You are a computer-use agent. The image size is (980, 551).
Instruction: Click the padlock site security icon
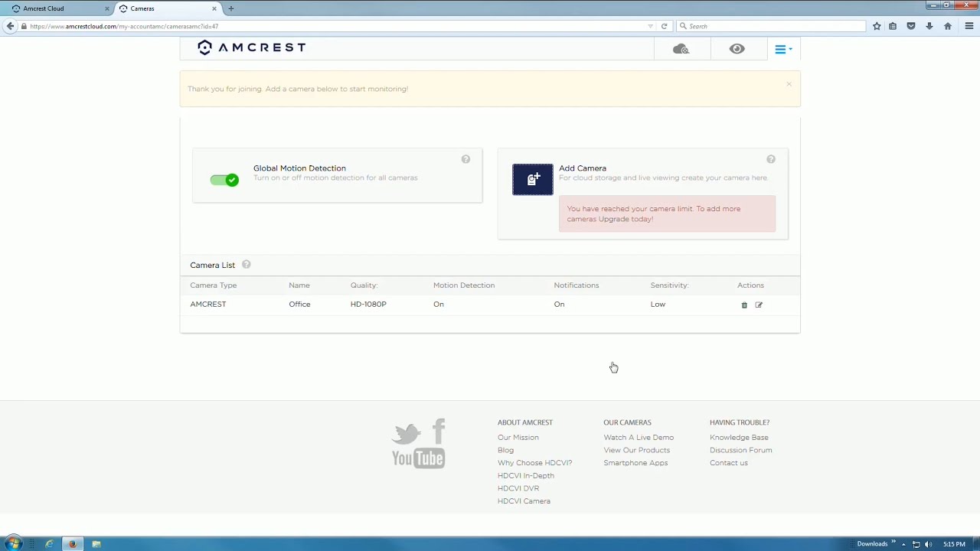[24, 26]
